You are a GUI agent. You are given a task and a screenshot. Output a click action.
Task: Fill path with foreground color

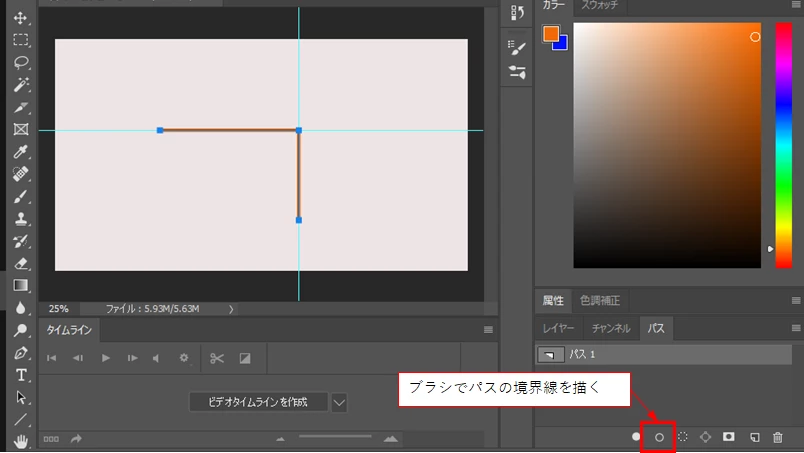point(636,437)
